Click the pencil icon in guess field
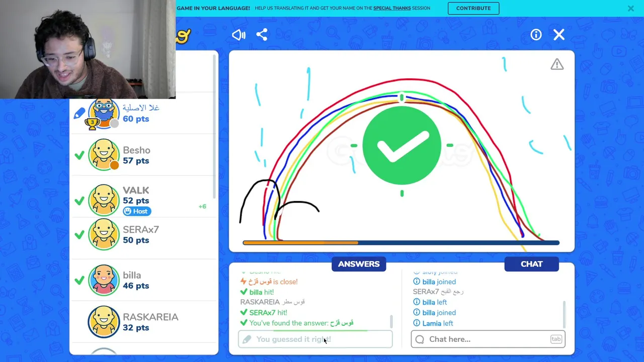 [x=247, y=339]
